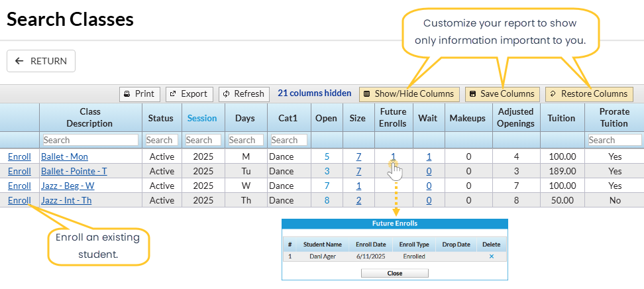Click Student Name header in popup

point(323,244)
